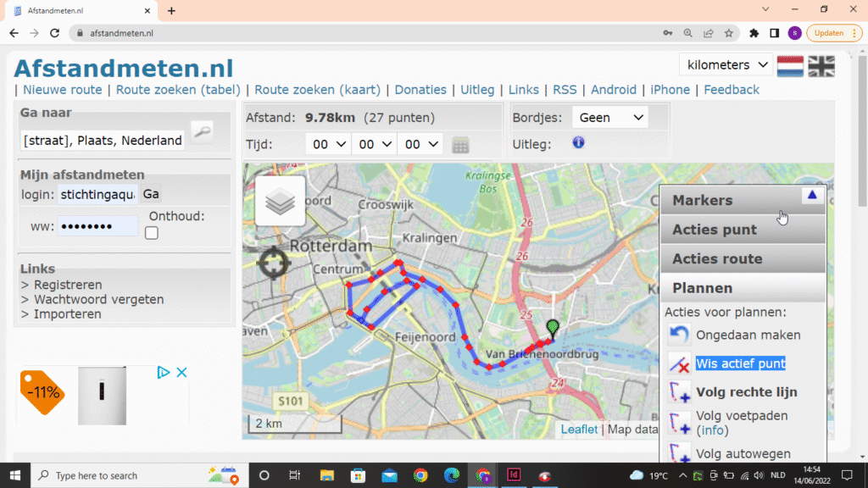
Task: Expand the Acties punt section
Action: [x=743, y=230]
